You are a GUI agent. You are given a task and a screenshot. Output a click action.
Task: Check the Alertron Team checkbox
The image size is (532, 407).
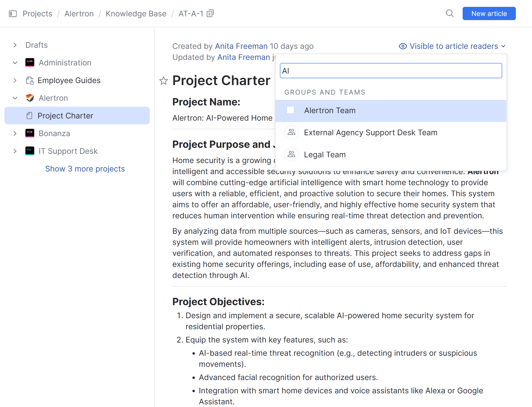(x=290, y=110)
